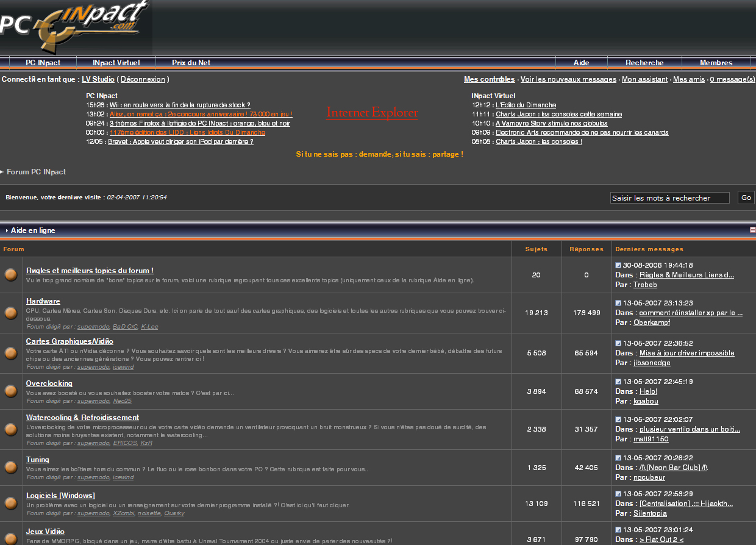
Task: Open the Recherche menu item
Action: pos(644,63)
